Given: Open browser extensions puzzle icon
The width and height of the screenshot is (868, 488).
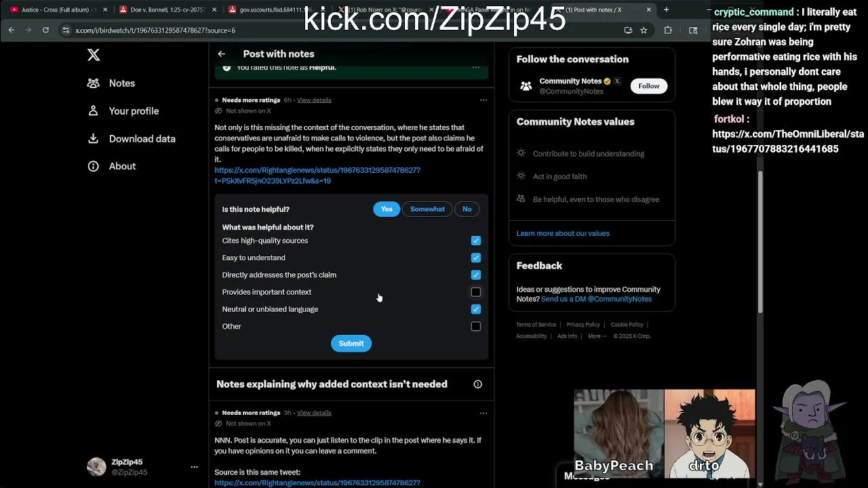Looking at the screenshot, I should (668, 30).
